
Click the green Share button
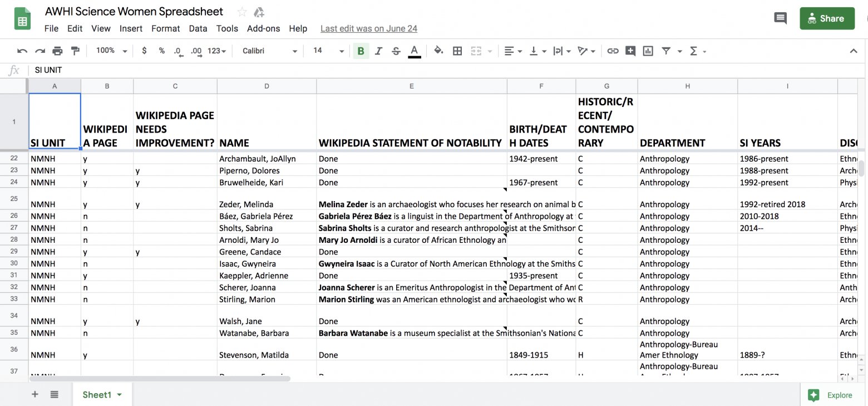pos(827,18)
